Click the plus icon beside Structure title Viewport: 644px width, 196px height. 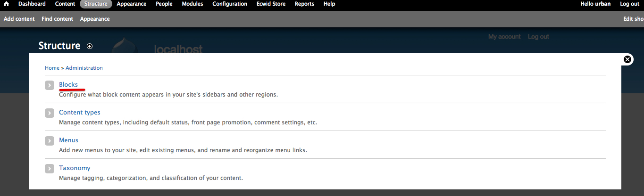tap(90, 46)
